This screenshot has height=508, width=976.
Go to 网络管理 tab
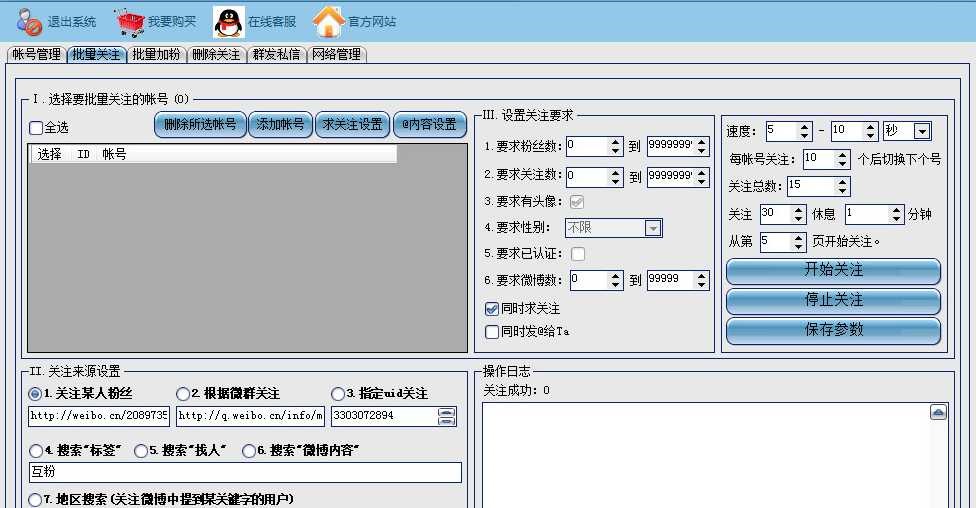pyautogui.click(x=336, y=55)
